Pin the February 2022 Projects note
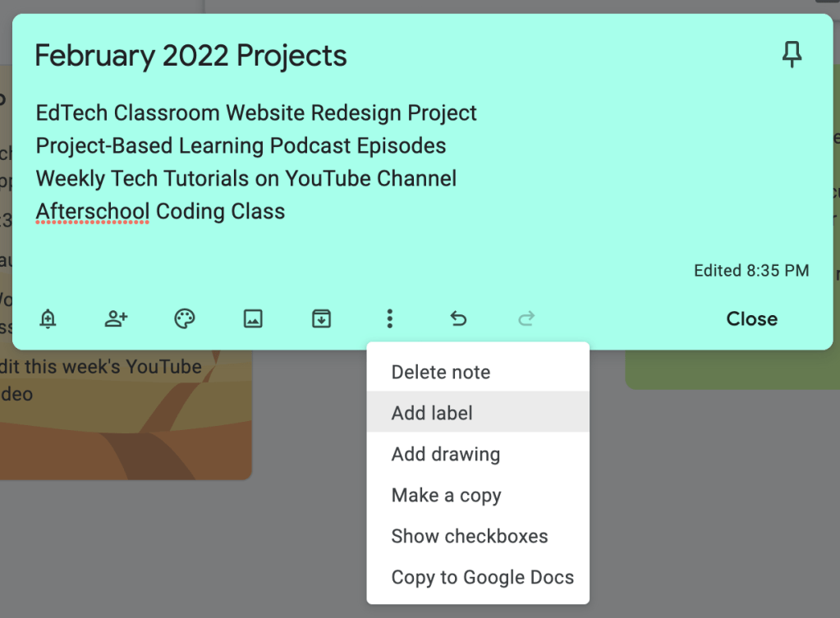 [x=792, y=56]
